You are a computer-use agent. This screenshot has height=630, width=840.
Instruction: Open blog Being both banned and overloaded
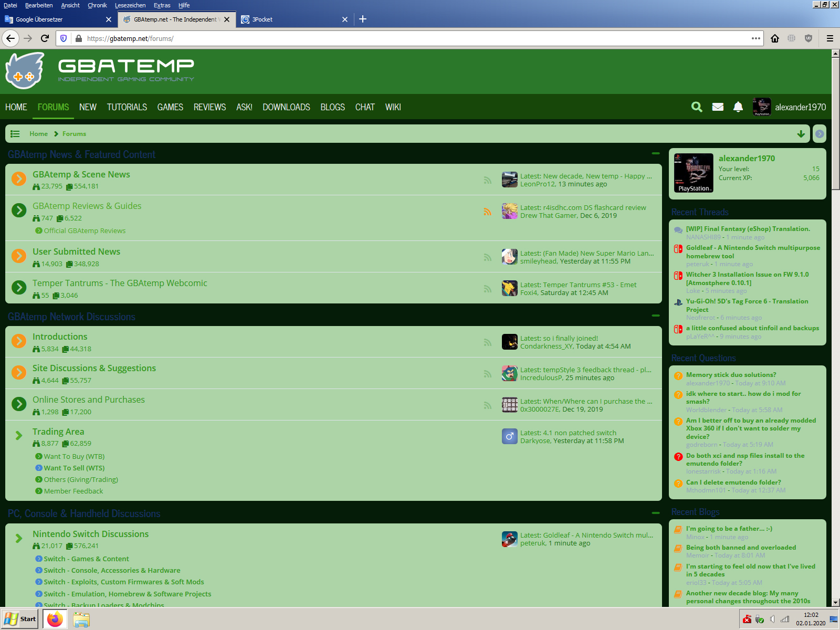click(741, 548)
